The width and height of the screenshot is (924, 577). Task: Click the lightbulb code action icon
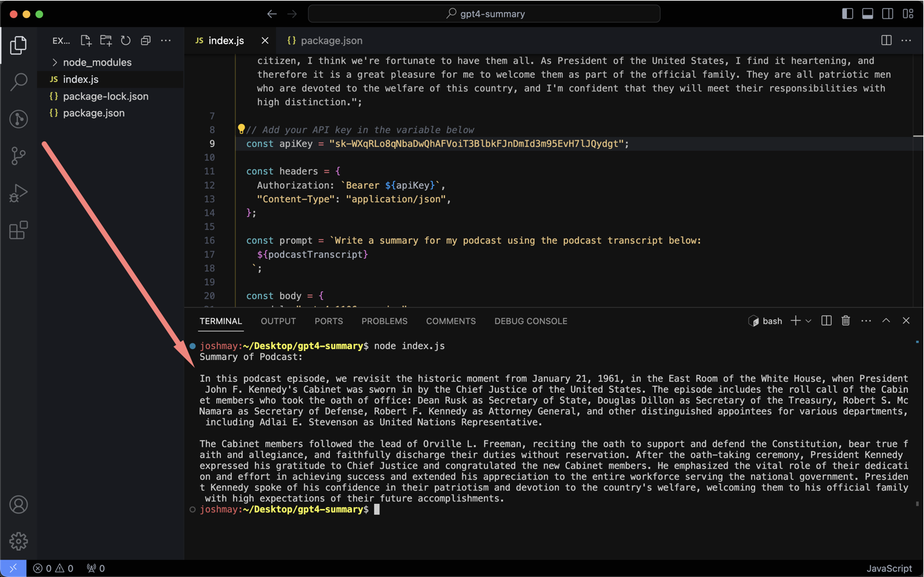[x=241, y=129]
